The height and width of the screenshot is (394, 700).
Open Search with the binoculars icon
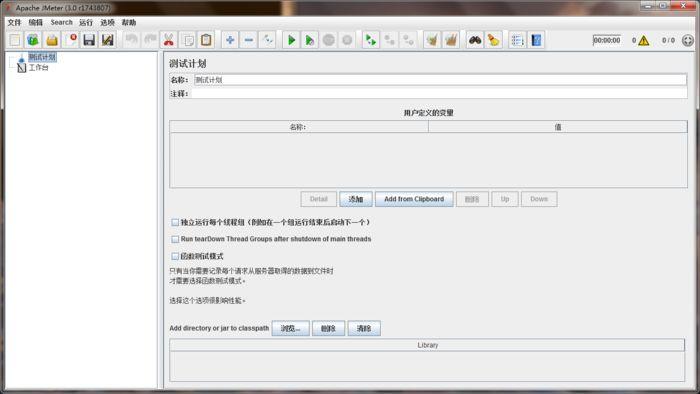475,40
